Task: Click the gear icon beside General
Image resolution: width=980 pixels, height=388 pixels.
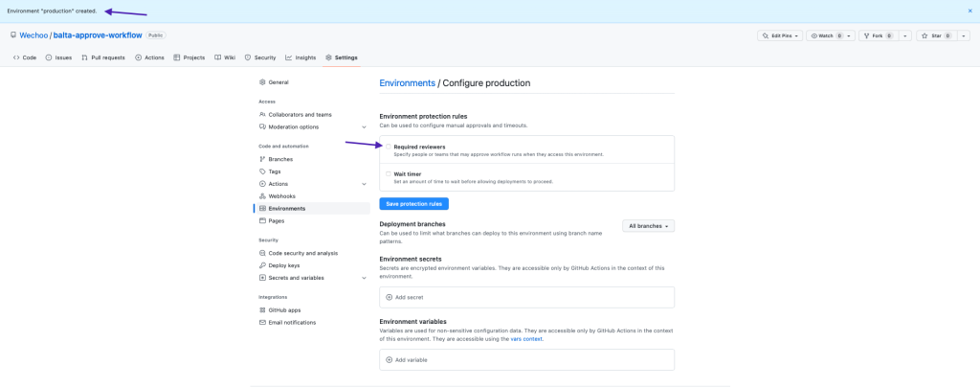Action: 262,82
